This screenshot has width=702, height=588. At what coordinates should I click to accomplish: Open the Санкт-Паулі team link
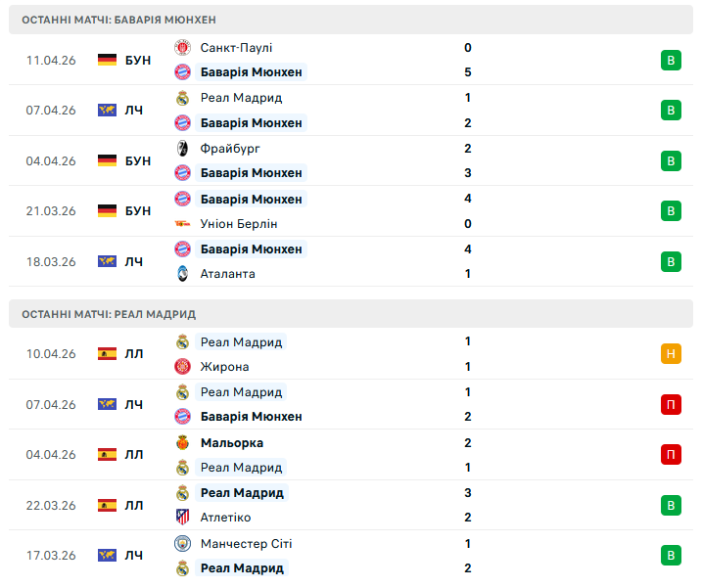[236, 48]
